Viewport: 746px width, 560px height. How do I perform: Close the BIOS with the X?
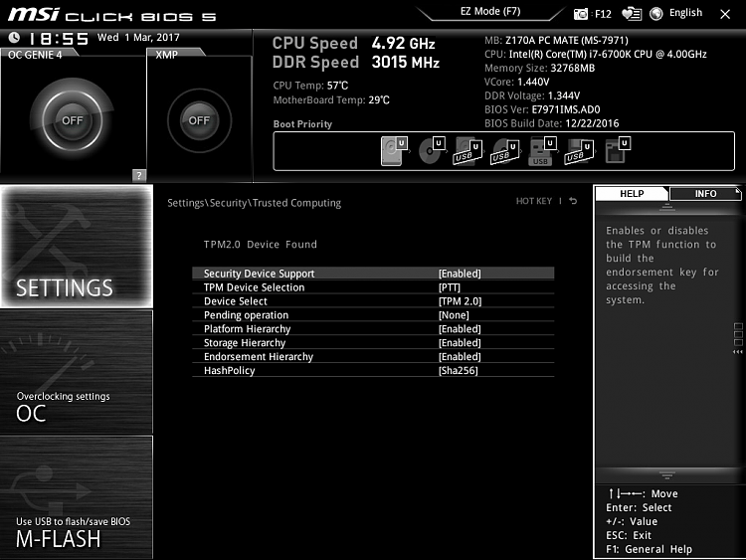[x=725, y=14]
